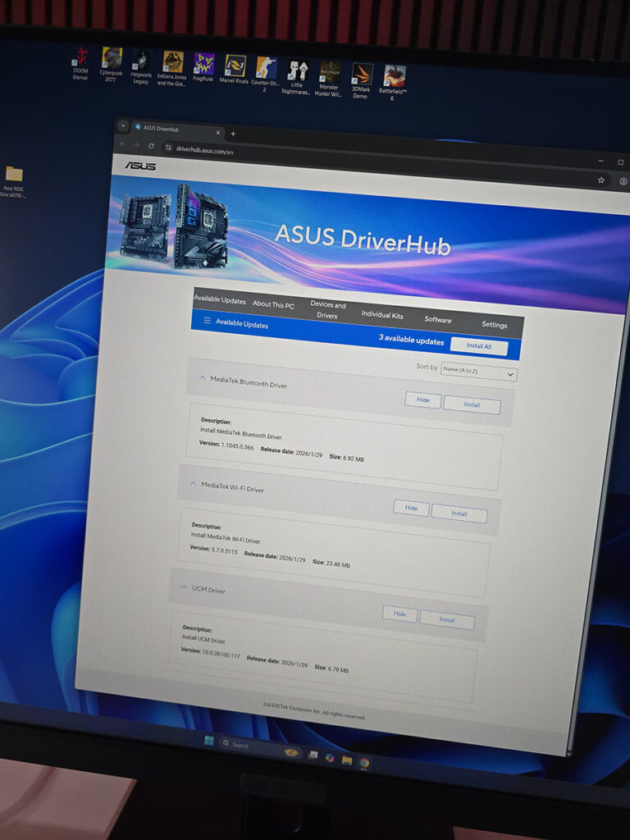Click the browser address bar URL
This screenshot has height=840, width=630.
click(205, 150)
